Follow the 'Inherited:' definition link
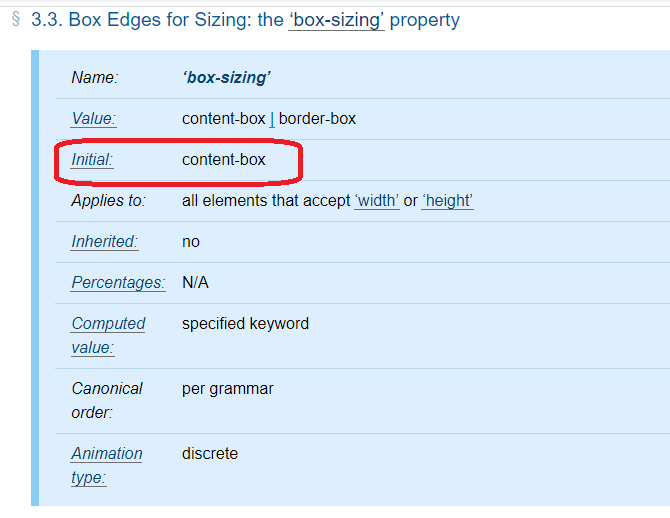670x518 pixels. tap(104, 242)
